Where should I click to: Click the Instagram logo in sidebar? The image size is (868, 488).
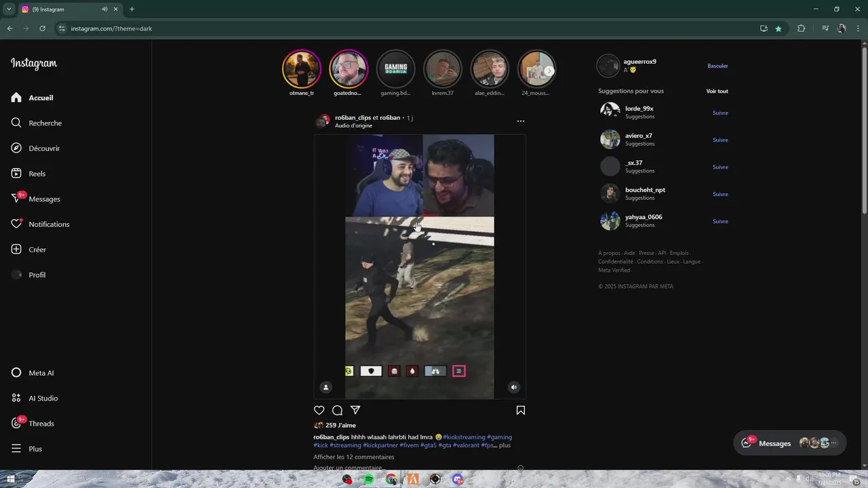34,63
